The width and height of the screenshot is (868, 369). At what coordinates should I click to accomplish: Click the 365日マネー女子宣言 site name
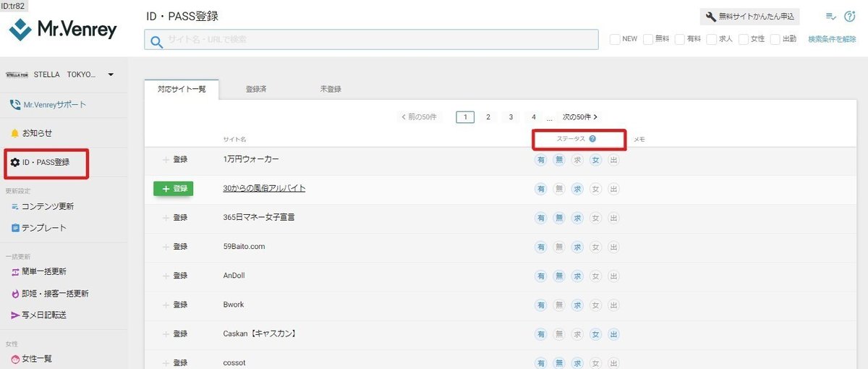pyautogui.click(x=259, y=217)
